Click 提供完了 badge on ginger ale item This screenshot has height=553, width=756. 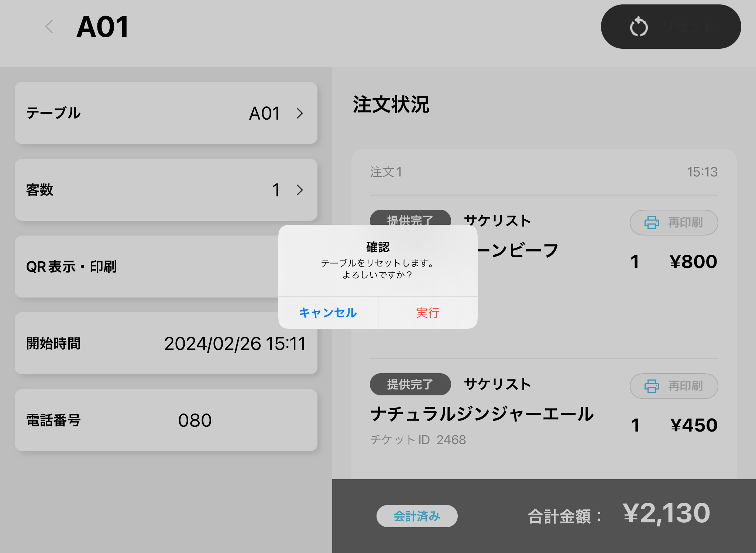[x=410, y=385]
